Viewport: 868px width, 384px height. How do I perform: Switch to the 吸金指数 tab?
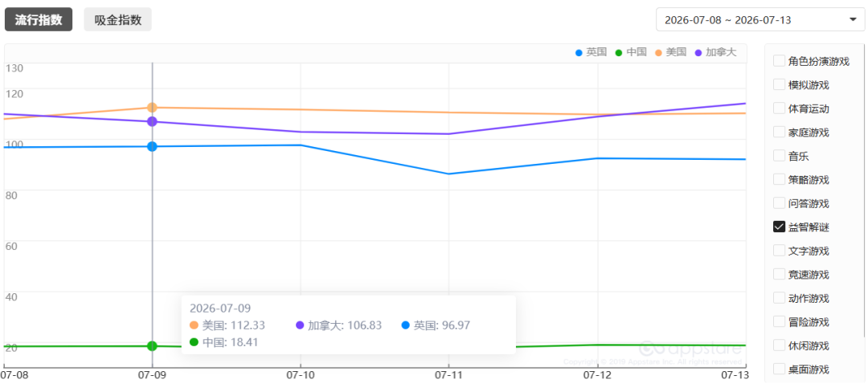point(117,20)
